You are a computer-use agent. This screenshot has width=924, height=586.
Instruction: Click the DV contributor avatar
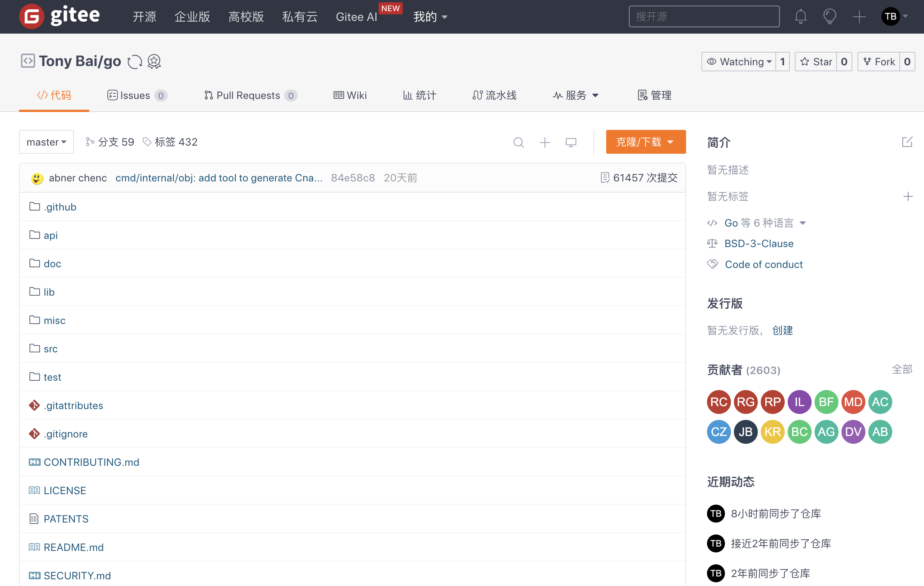tap(853, 431)
